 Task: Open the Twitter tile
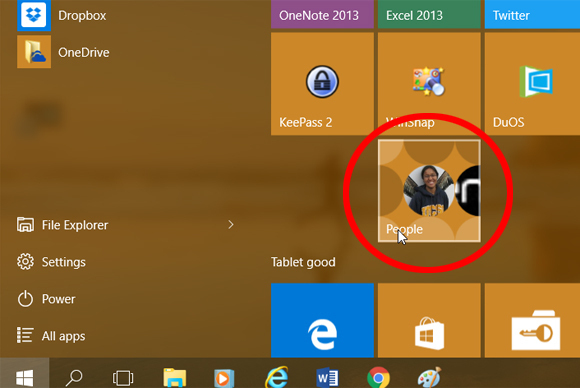(x=532, y=14)
